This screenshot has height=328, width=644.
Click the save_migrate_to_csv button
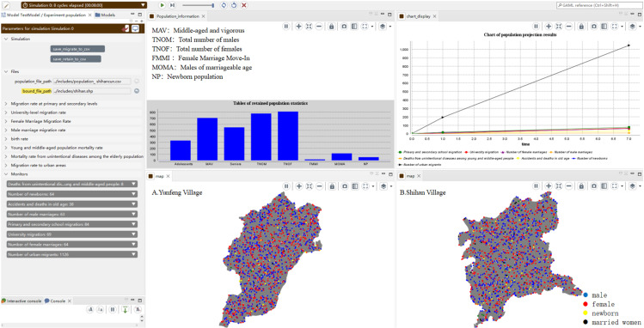tap(77, 49)
